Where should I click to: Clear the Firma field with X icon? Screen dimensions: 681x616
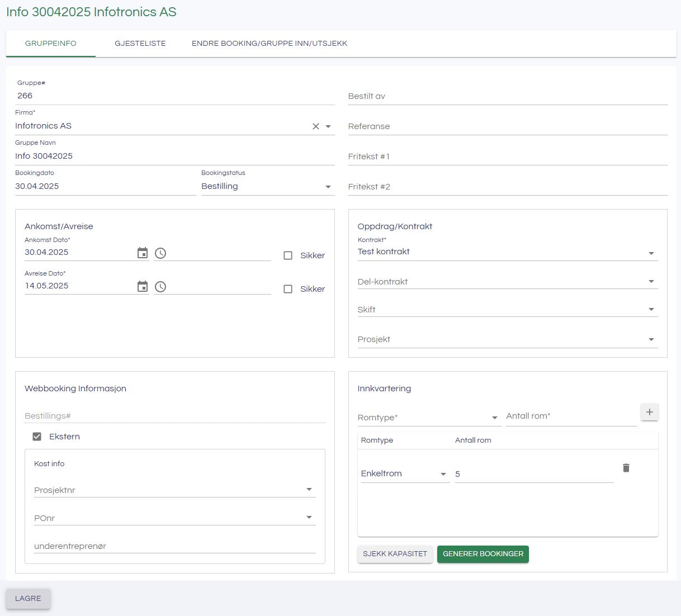(316, 126)
